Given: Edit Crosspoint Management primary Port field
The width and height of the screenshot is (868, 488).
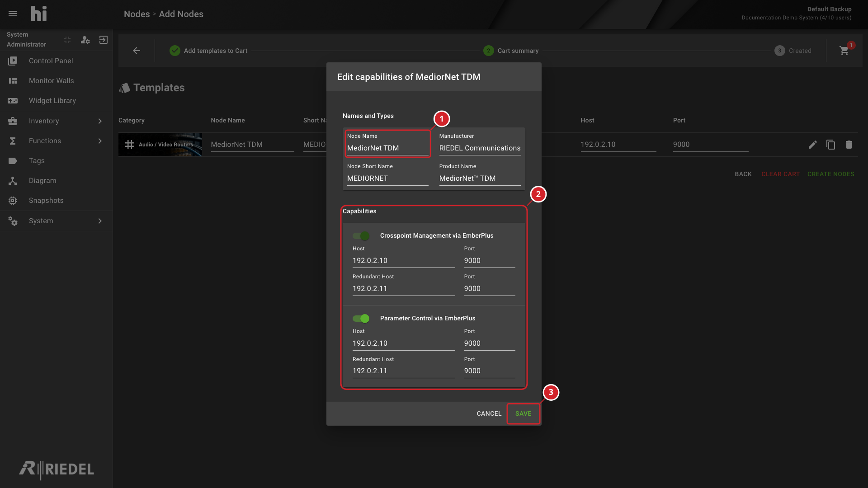Looking at the screenshot, I should click(x=490, y=261).
